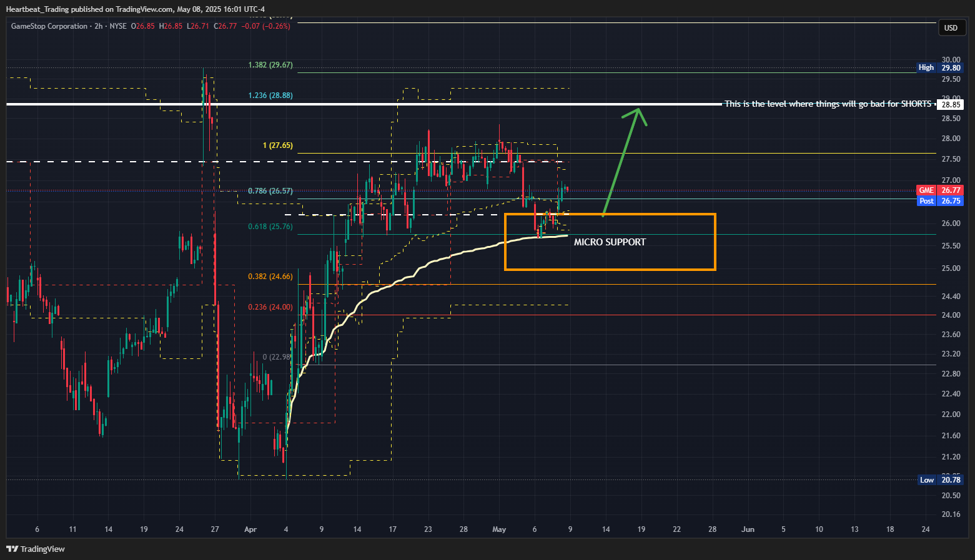This screenshot has width=975, height=560.
Task: Click the 24.40 price axis tick
Action: [x=951, y=297]
